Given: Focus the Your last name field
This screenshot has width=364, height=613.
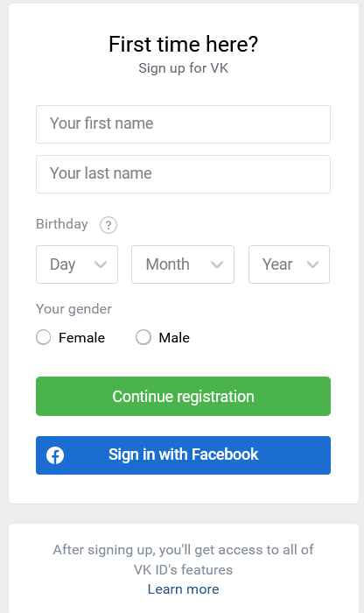Looking at the screenshot, I should pos(183,174).
